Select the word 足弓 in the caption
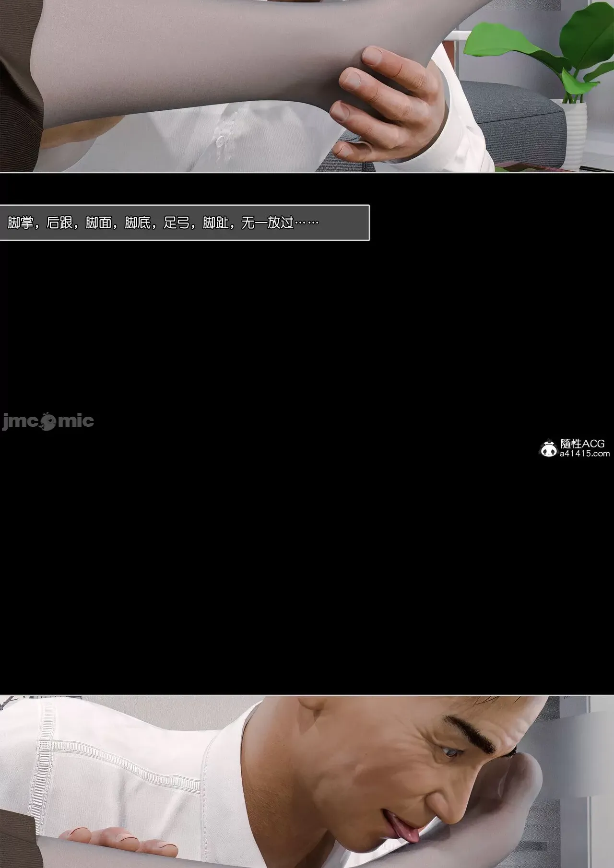 pyautogui.click(x=176, y=223)
